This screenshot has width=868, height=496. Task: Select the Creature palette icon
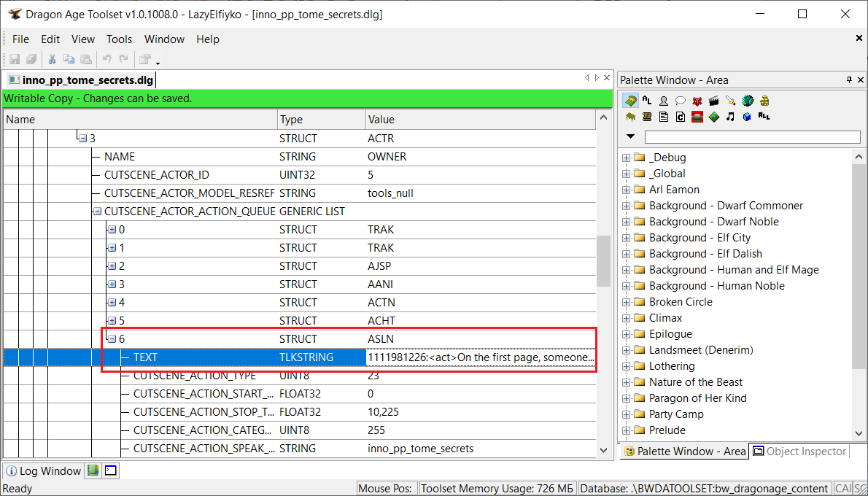697,101
